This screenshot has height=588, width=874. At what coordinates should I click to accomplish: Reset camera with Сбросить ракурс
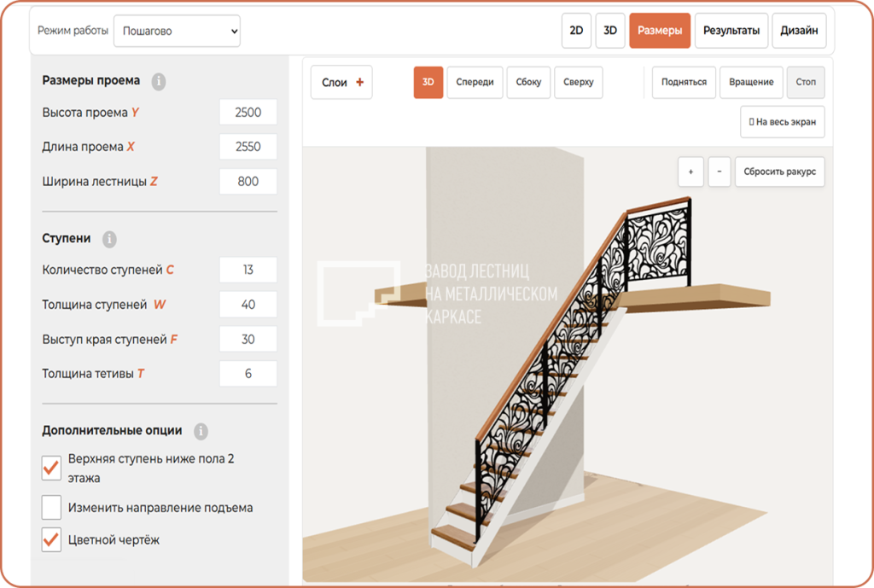pos(780,172)
